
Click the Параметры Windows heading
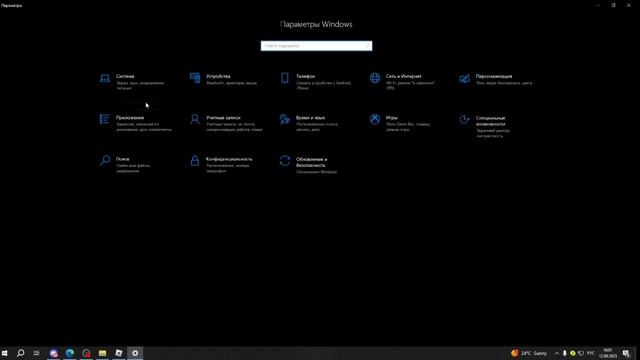coord(316,24)
